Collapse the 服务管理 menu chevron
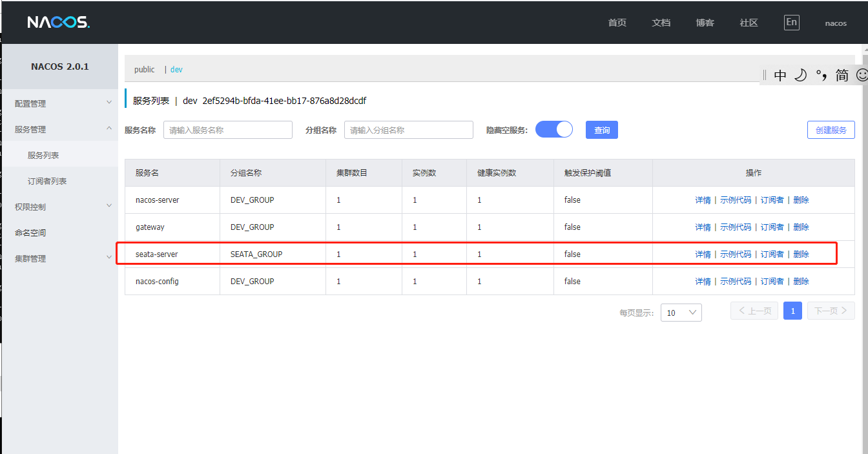The image size is (868, 454). click(109, 129)
